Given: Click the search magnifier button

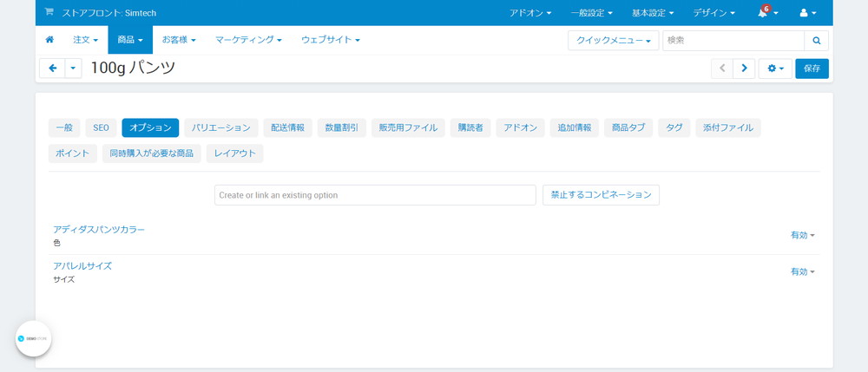Looking at the screenshot, I should pos(816,41).
